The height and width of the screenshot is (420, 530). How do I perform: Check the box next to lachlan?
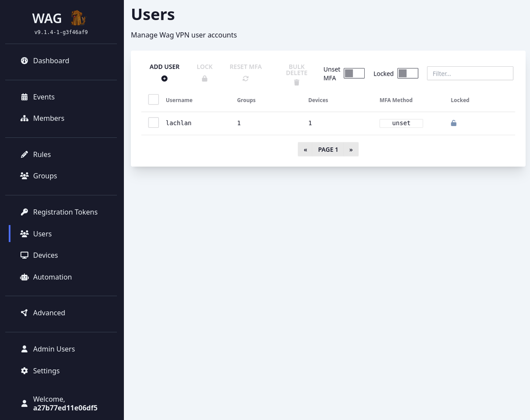pyautogui.click(x=153, y=122)
